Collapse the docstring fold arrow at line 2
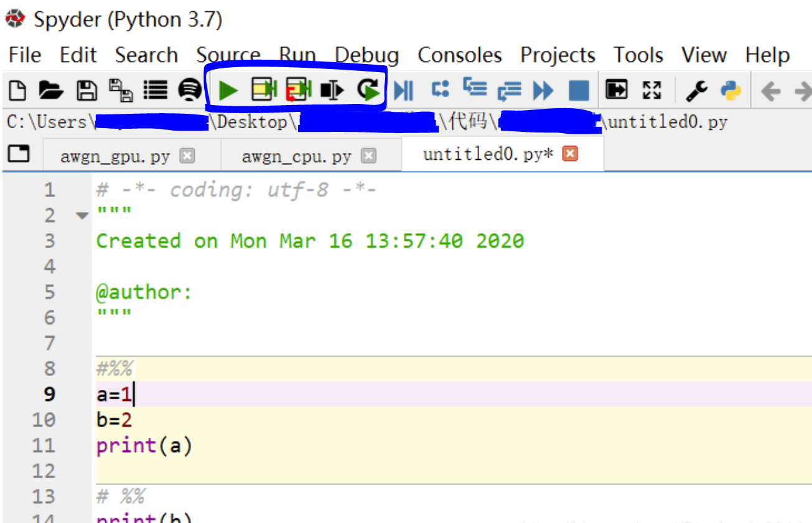This screenshot has width=812, height=523. point(82,216)
